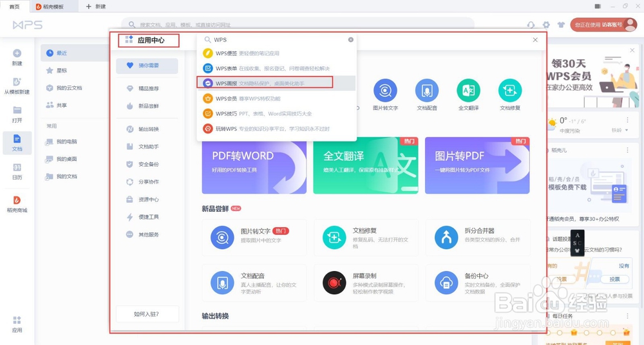Image resolution: width=644 pixels, height=345 pixels.
Task: Click the 访客账号 login button
Action: click(x=603, y=25)
